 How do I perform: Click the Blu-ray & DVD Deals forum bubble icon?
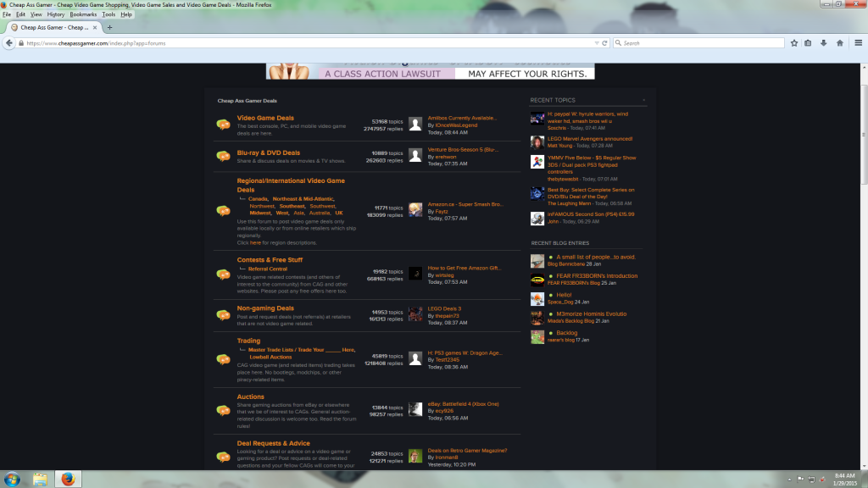click(223, 156)
